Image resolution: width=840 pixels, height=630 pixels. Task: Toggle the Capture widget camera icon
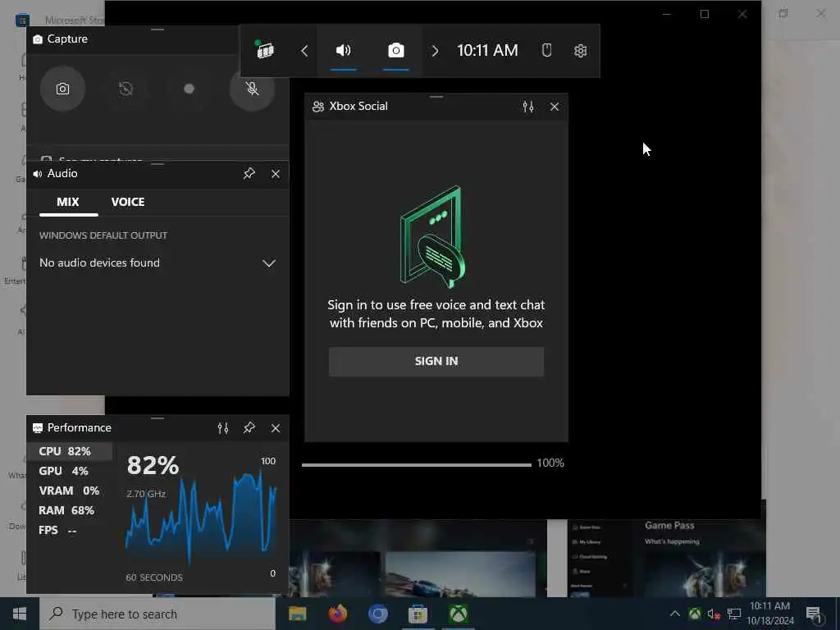pyautogui.click(x=396, y=50)
